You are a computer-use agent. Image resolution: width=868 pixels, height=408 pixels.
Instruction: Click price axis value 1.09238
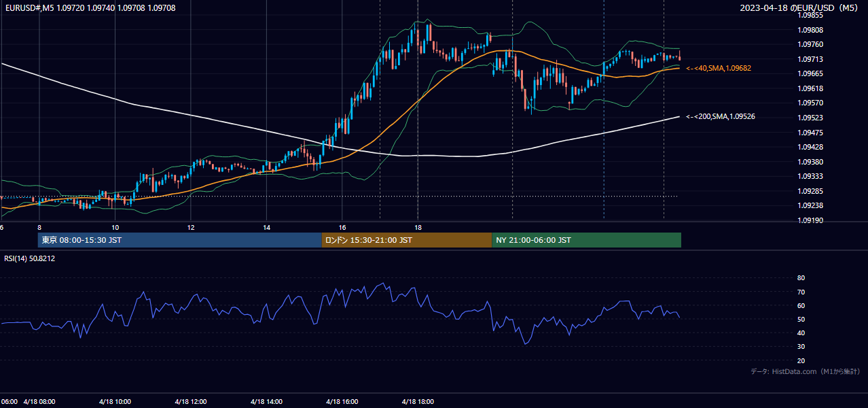point(810,205)
